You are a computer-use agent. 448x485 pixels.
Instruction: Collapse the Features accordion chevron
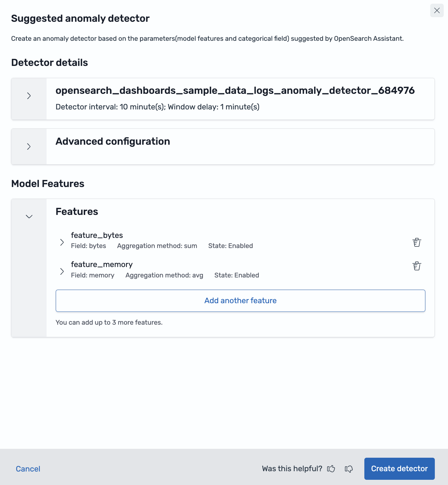29,216
